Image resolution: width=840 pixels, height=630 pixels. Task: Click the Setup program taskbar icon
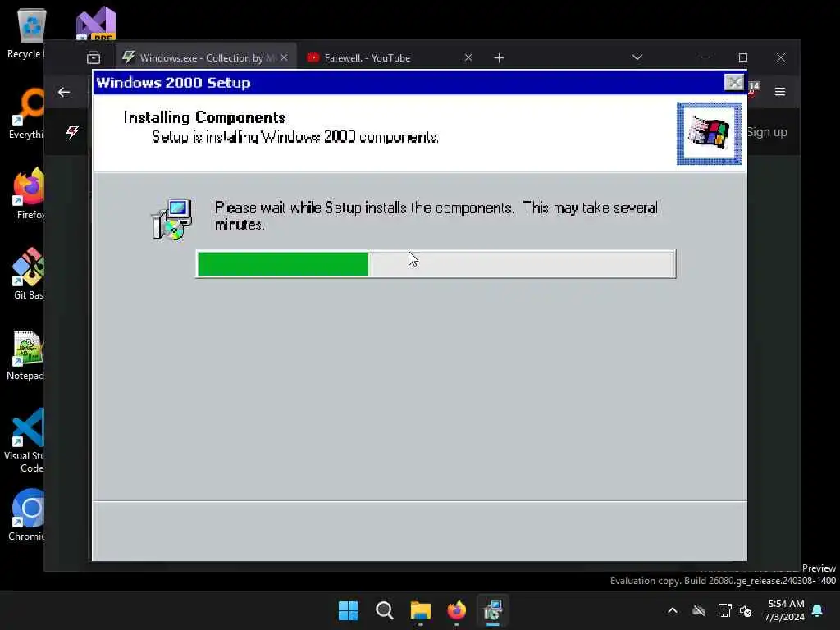492,610
